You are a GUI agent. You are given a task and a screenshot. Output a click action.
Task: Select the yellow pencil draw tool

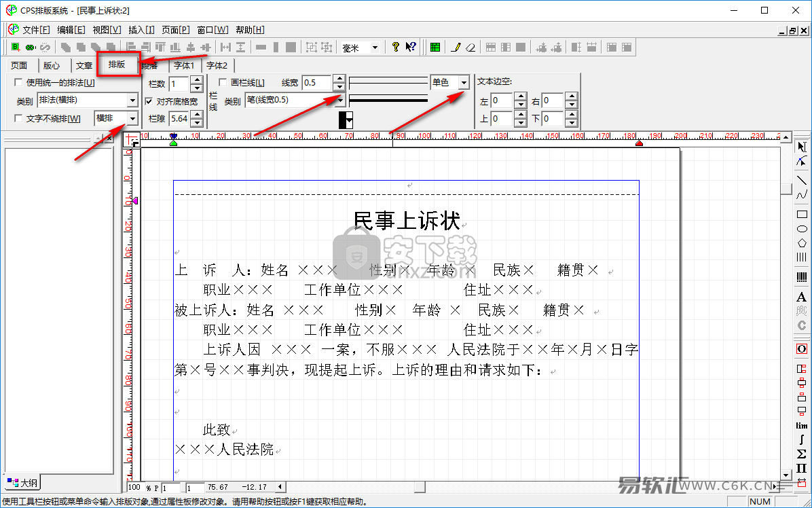(x=456, y=48)
